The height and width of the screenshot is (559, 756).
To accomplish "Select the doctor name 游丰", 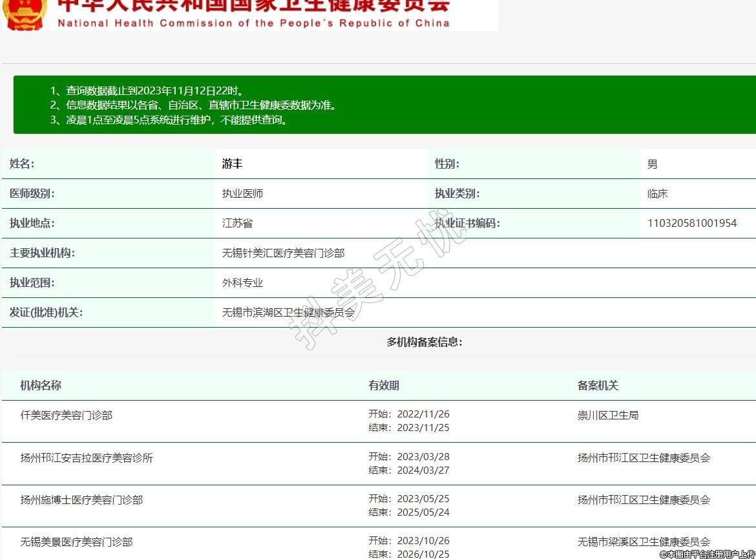I will coord(232,164).
